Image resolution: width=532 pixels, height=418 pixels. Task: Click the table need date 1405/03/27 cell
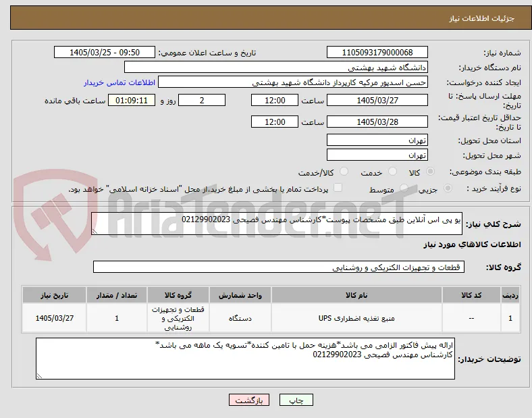pos(54,318)
